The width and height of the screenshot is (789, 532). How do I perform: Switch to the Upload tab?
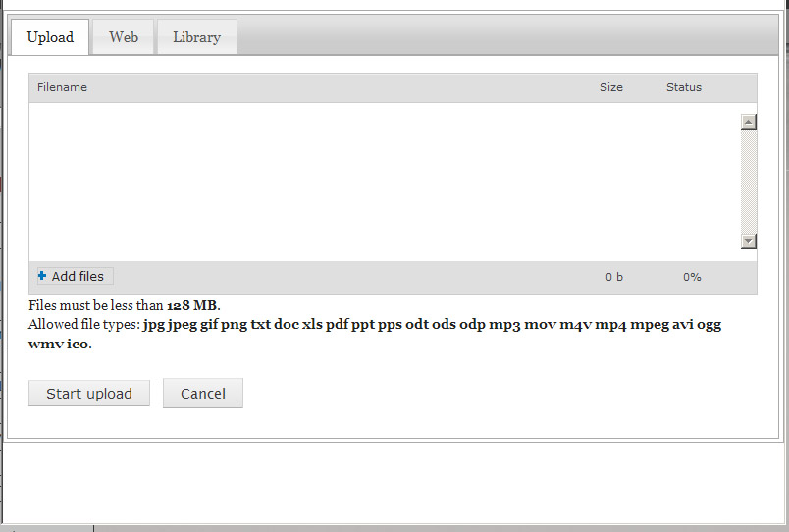[x=50, y=37]
